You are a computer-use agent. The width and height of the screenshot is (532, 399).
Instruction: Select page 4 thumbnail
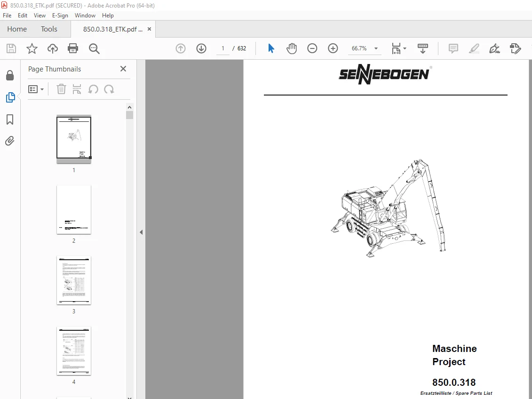click(74, 351)
